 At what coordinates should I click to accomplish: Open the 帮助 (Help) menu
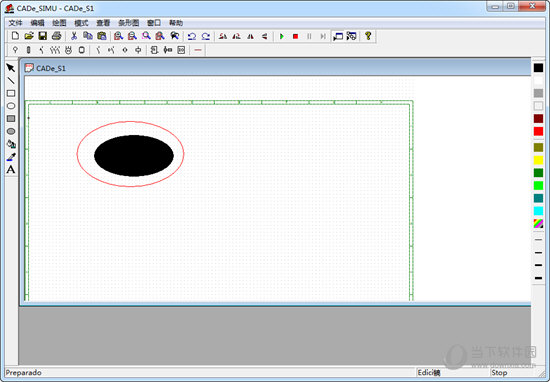(x=176, y=23)
